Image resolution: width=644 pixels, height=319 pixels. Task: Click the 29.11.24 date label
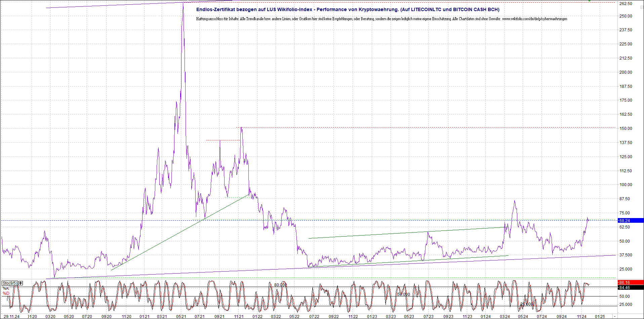[11, 316]
